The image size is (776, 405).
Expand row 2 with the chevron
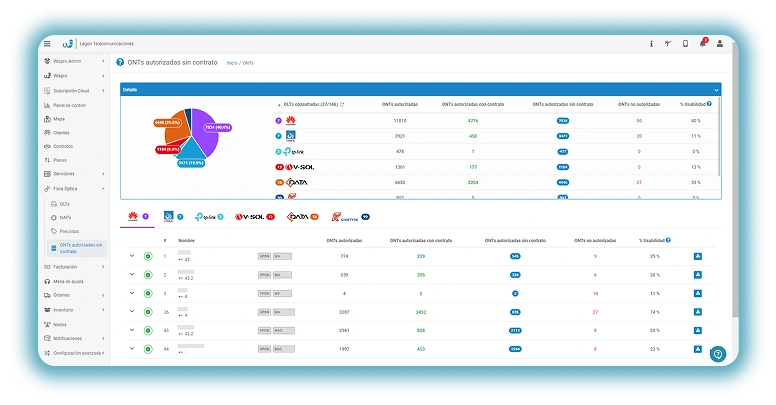132,274
